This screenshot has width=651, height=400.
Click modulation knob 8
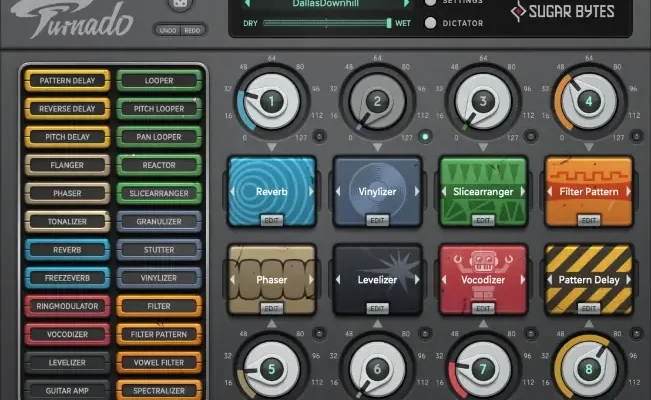(588, 369)
